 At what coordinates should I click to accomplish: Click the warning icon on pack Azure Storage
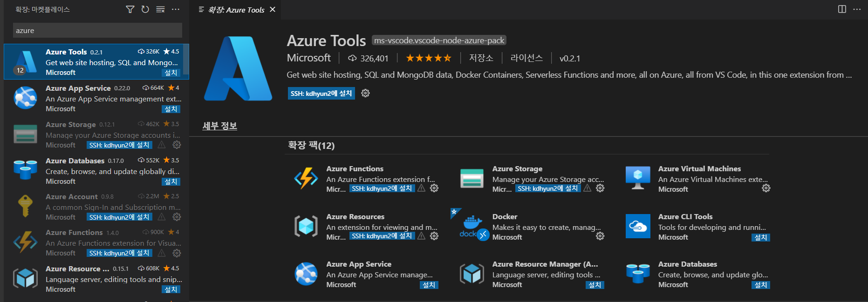tap(588, 188)
